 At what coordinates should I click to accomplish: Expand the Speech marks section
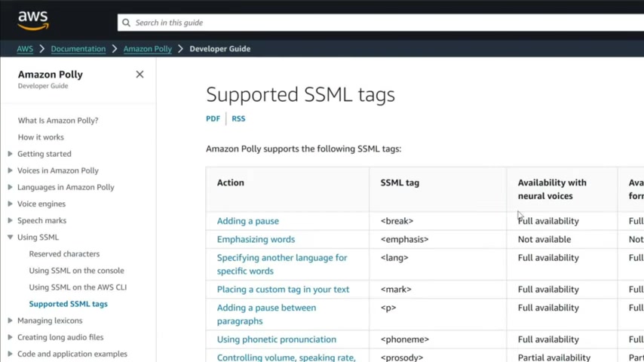coord(11,221)
